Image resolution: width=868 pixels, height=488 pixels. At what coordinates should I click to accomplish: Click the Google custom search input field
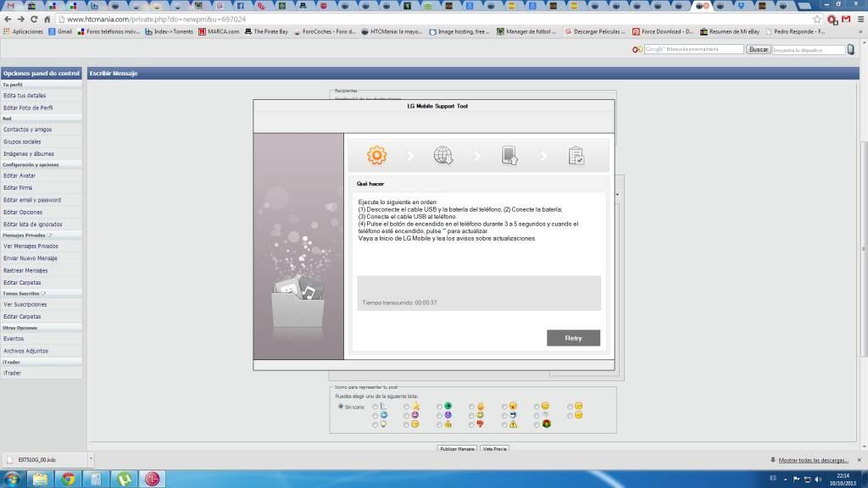(693, 49)
